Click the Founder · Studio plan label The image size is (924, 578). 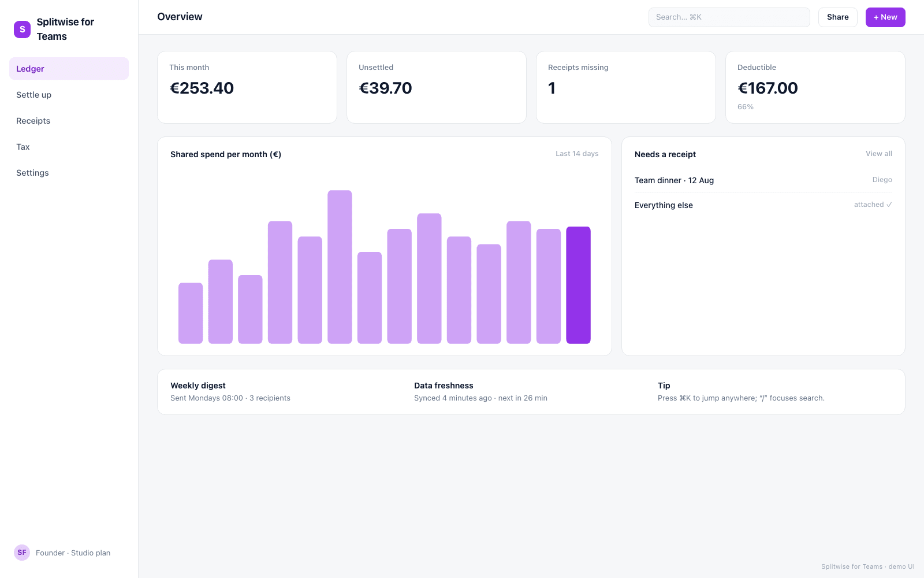[73, 553]
